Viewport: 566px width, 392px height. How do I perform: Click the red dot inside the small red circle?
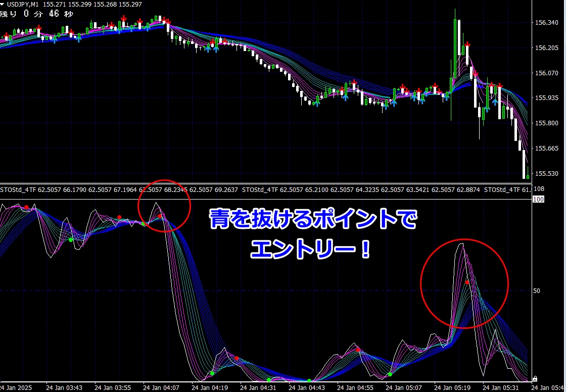click(x=160, y=216)
